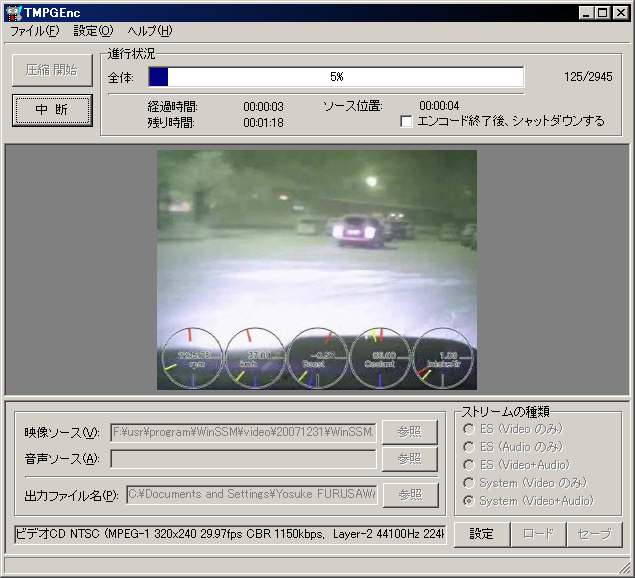635x578 pixels.
Task: Choose System (Video+Audio) radio option
Action: click(467, 501)
